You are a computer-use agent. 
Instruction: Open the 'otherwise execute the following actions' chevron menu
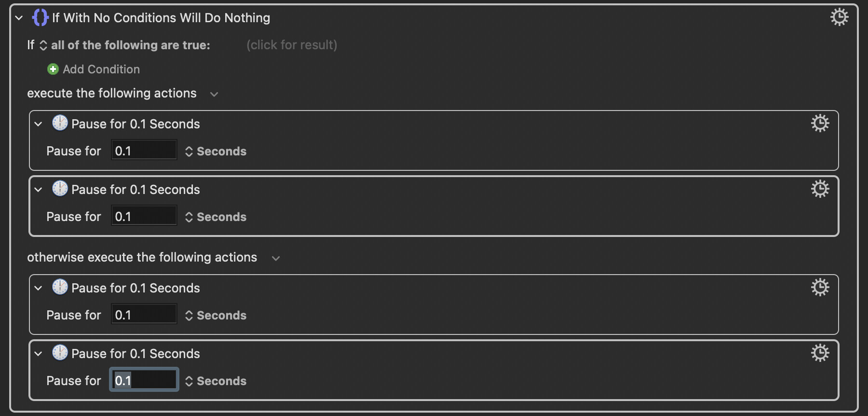pos(276,258)
